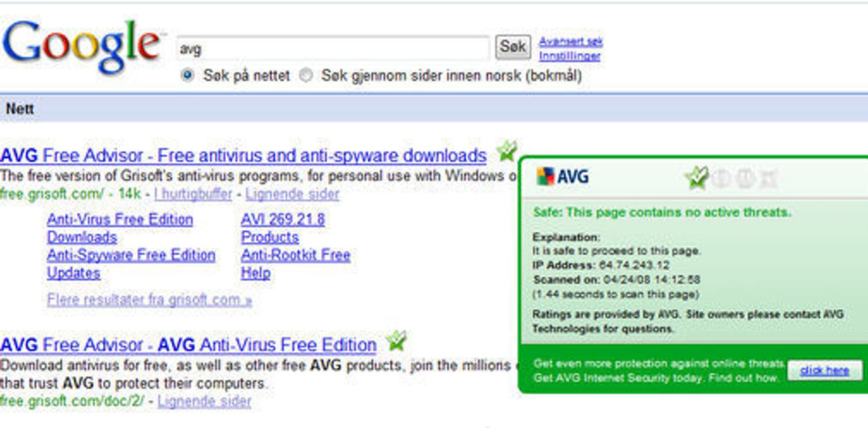Click the green safe star icon in AVG popup header
Screen dimensions: 868x428
[697, 178]
